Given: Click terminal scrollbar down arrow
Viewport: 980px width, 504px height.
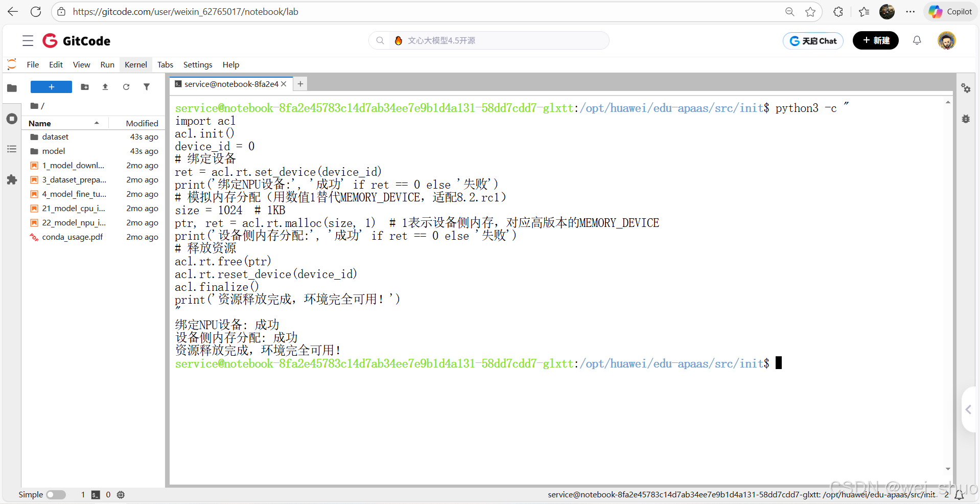Looking at the screenshot, I should [948, 469].
